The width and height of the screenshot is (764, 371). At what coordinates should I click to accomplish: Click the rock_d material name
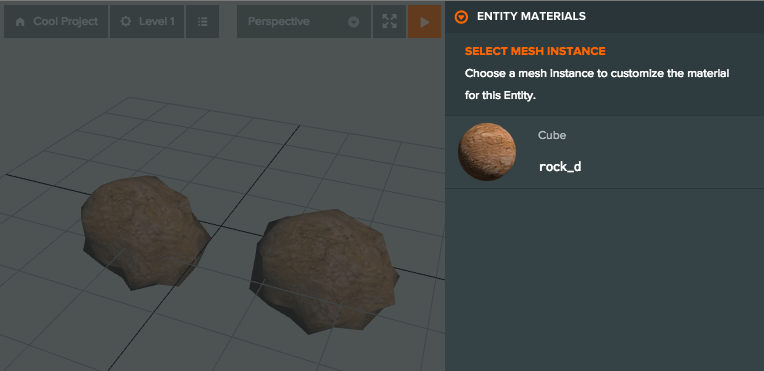[560, 167]
